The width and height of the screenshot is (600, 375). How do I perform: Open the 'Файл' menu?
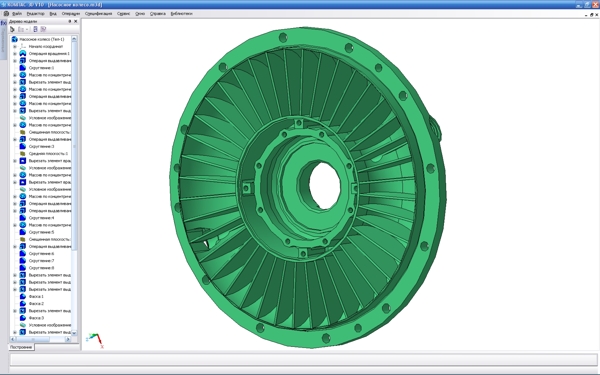[17, 13]
